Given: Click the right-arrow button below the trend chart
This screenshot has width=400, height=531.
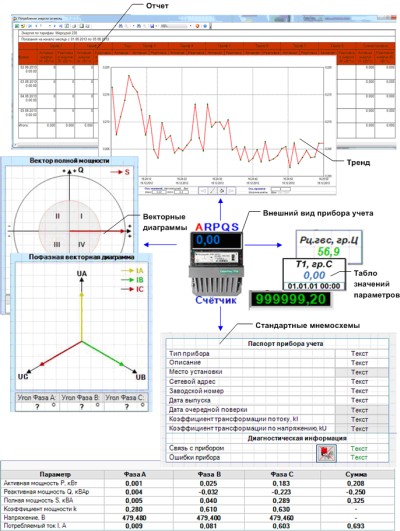Looking at the screenshot, I should (231, 191).
